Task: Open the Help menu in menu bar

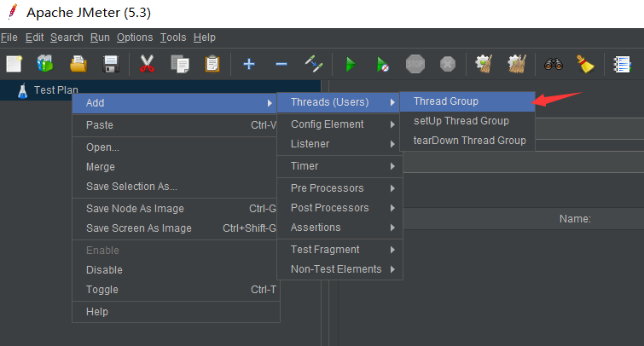Action: coord(205,37)
